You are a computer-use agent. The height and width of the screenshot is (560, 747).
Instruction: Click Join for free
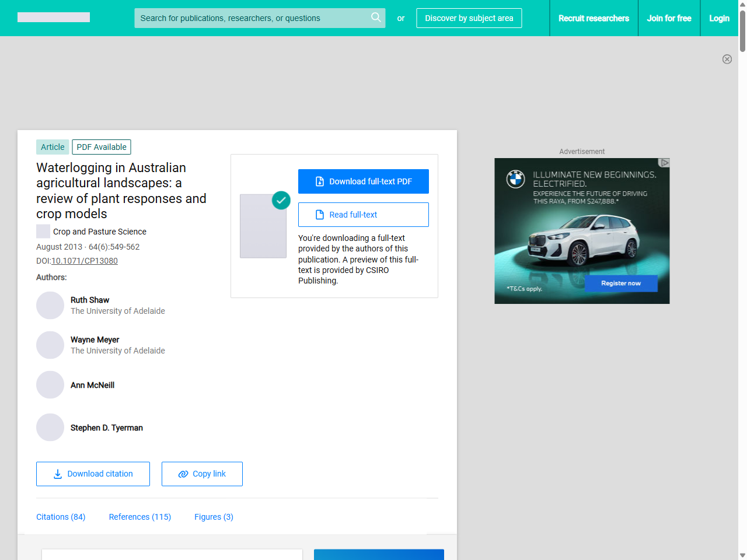point(669,18)
